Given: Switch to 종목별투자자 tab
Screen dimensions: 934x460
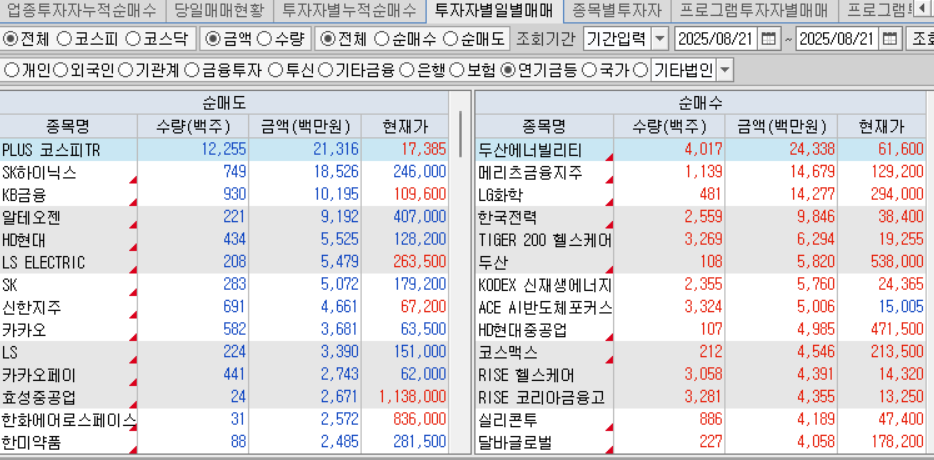Looking at the screenshot, I should pyautogui.click(x=617, y=10).
